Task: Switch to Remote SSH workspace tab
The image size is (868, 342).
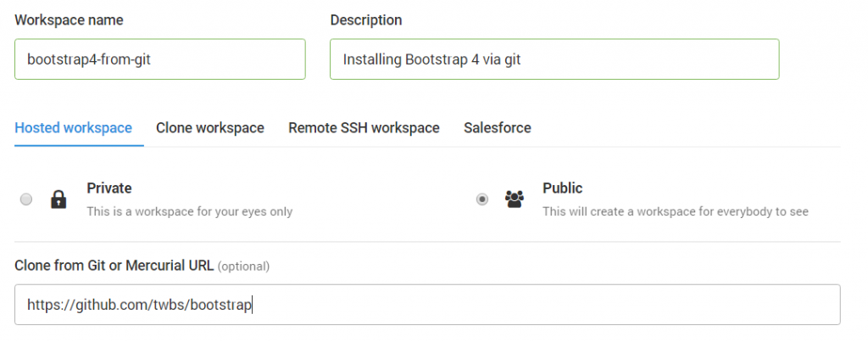Action: pyautogui.click(x=364, y=128)
